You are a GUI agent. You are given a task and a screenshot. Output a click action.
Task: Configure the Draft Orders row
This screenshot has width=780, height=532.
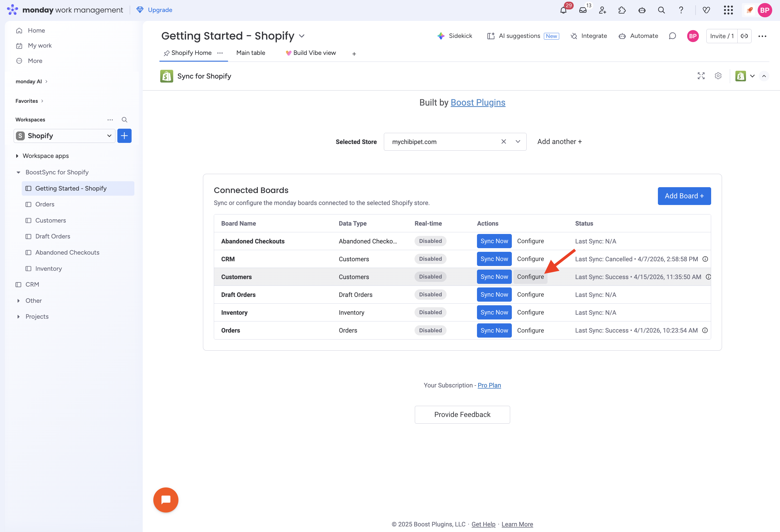[530, 294]
